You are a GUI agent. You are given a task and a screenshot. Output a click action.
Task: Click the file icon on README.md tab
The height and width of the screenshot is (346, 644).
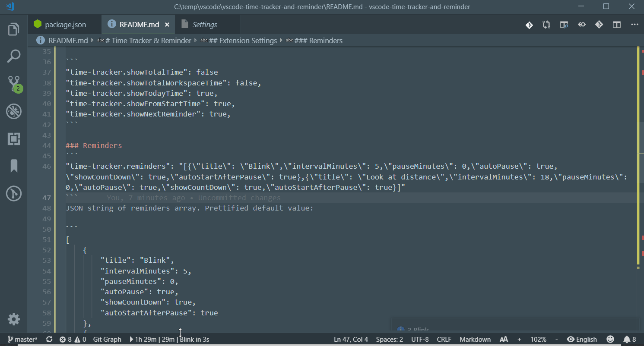coord(111,25)
